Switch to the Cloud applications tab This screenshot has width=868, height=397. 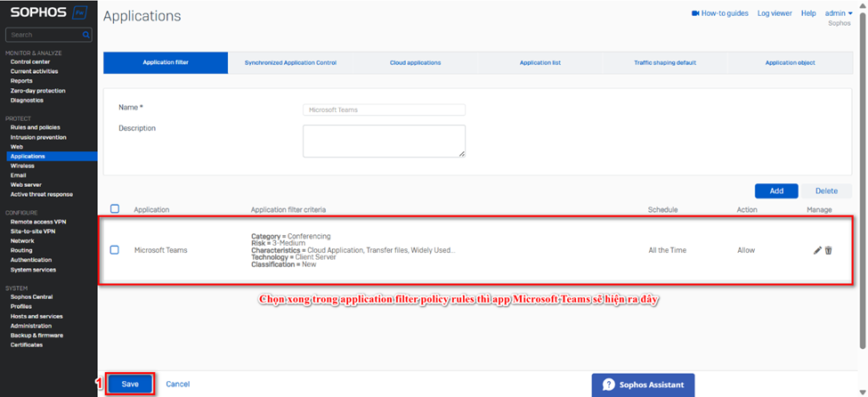[415, 63]
